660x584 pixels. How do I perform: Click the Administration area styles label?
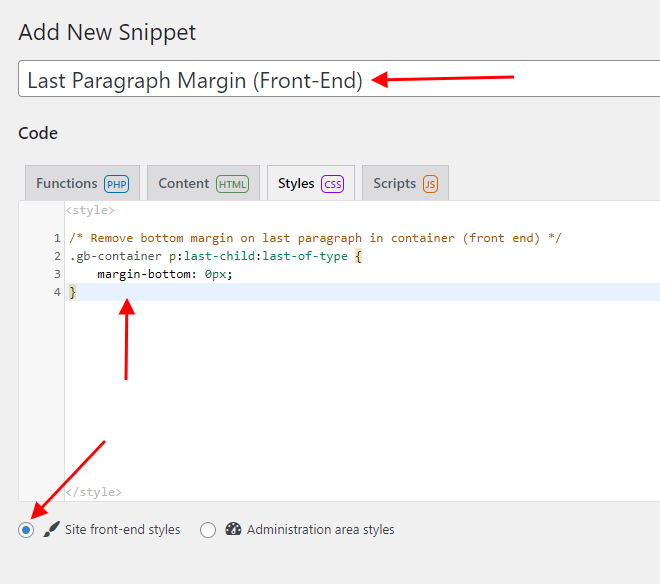pos(320,529)
